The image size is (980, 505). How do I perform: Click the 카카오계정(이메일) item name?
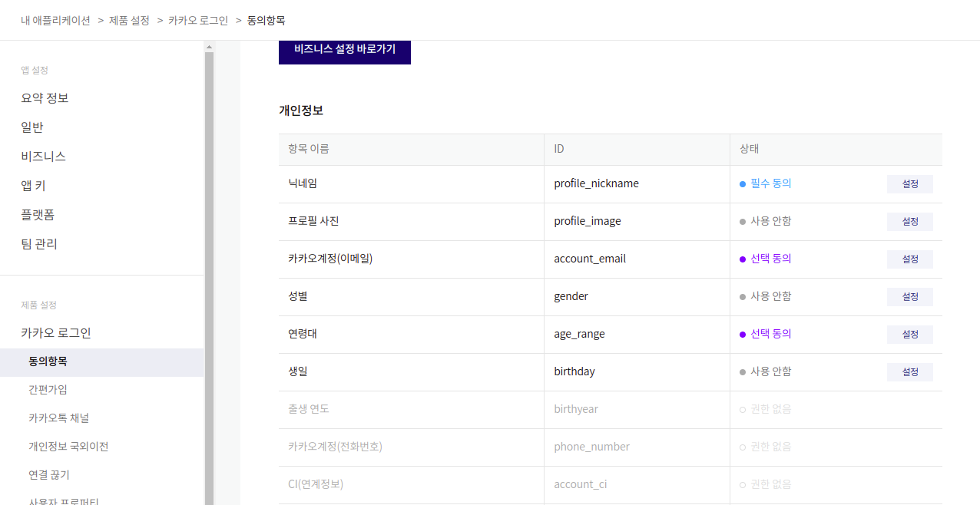click(x=330, y=259)
